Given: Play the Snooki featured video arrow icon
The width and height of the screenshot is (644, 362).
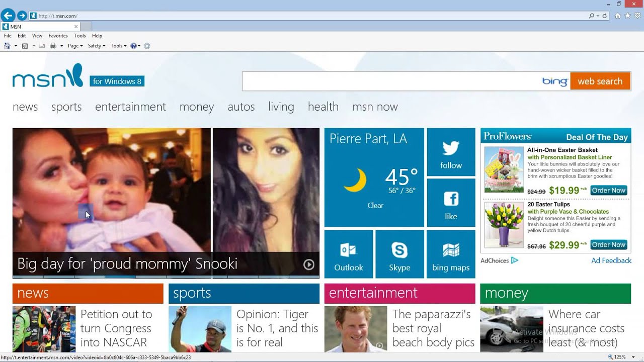Looking at the screenshot, I should 309,264.
